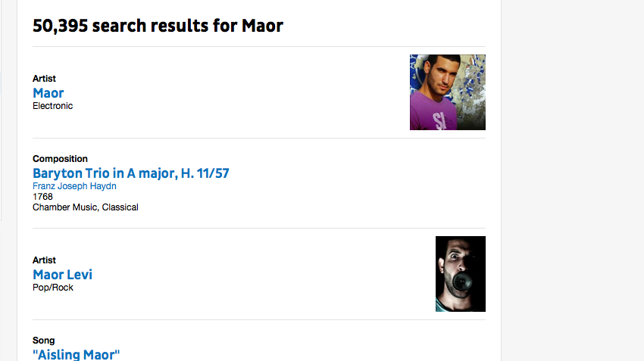Click the Chamber Music genre text
This screenshot has width=644, height=361.
point(64,207)
